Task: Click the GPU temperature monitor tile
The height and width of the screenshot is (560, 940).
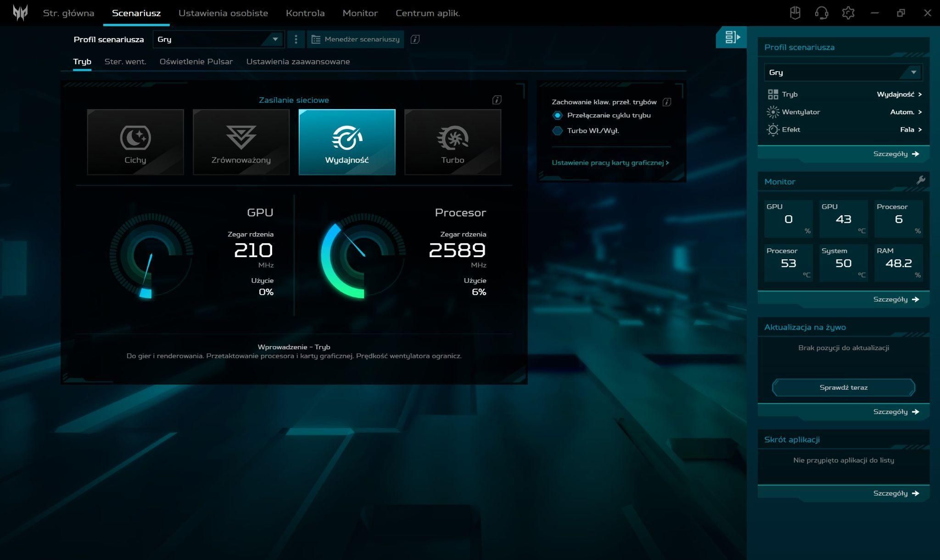Action: pos(843,218)
